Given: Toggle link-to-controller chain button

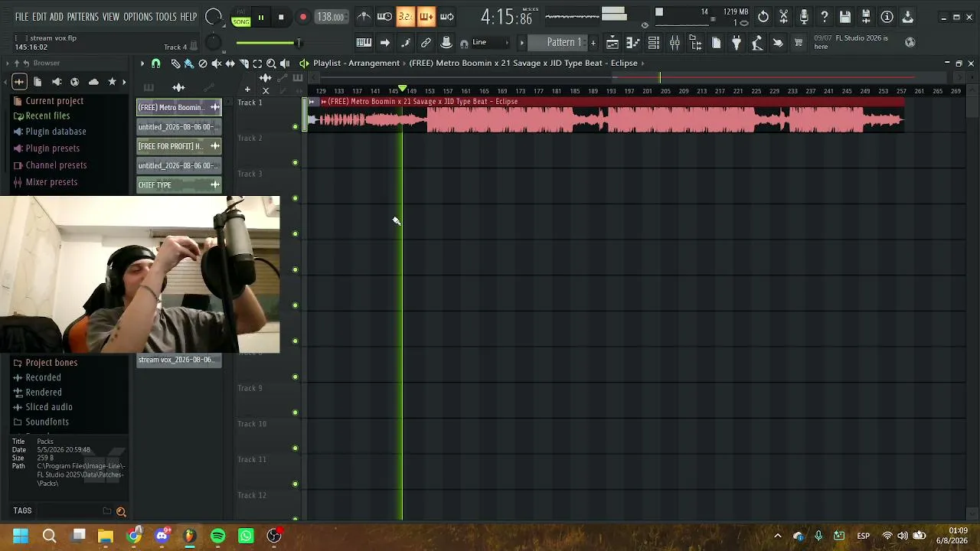Looking at the screenshot, I should click(426, 43).
